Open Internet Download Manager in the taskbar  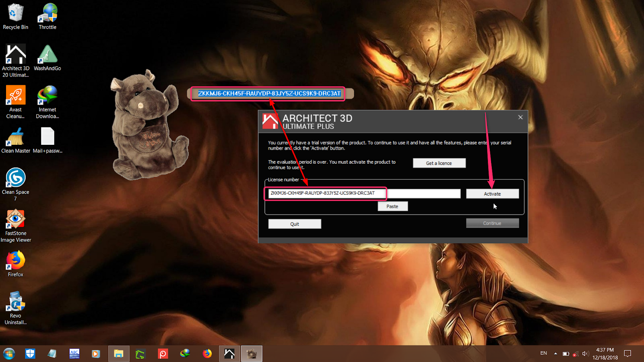185,354
